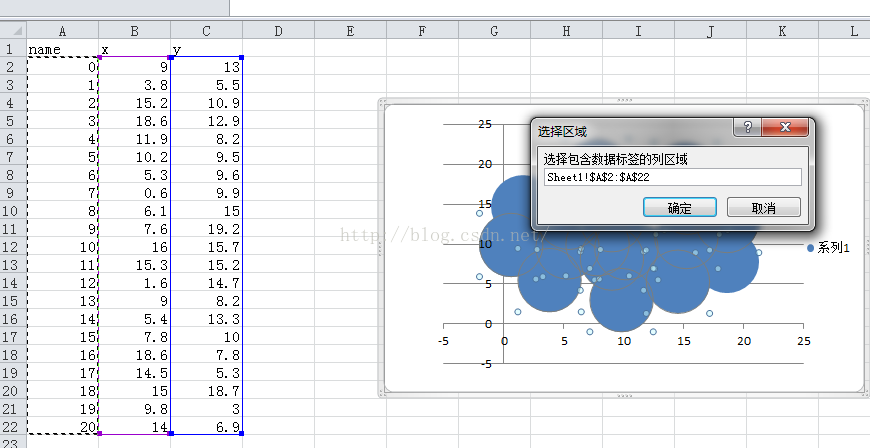Click the cell with value 7.6
Screen dimensions: 870x448
click(x=134, y=229)
